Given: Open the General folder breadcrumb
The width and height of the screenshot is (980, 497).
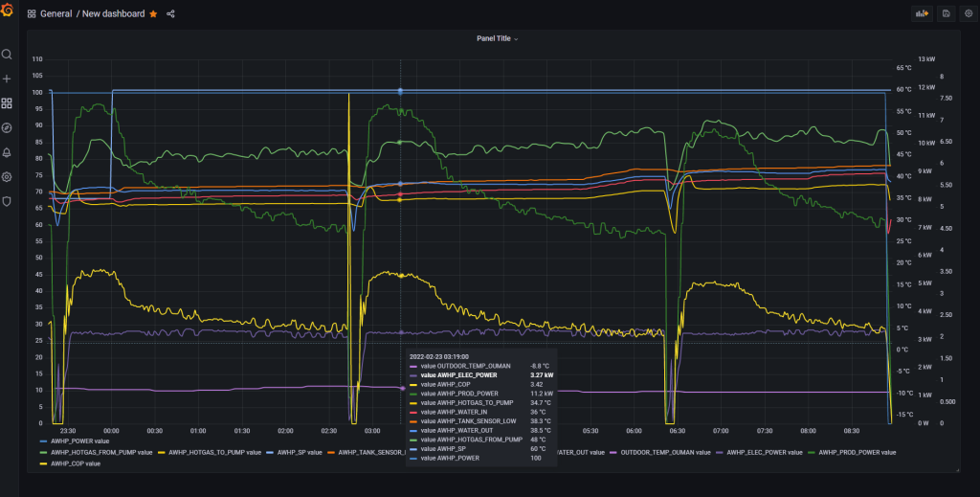Looking at the screenshot, I should click(56, 13).
